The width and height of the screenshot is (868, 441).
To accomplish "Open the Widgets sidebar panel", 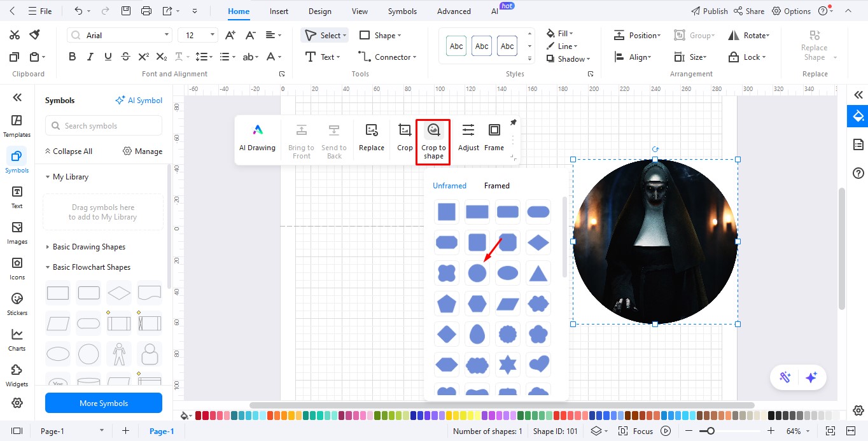I will (17, 375).
